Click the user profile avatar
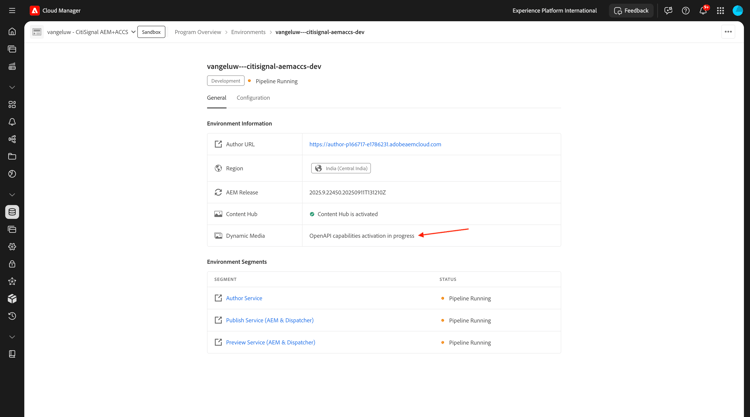 (738, 10)
